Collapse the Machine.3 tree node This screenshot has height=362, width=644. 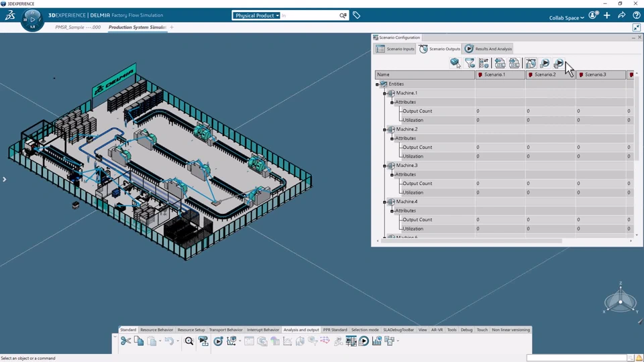point(385,166)
